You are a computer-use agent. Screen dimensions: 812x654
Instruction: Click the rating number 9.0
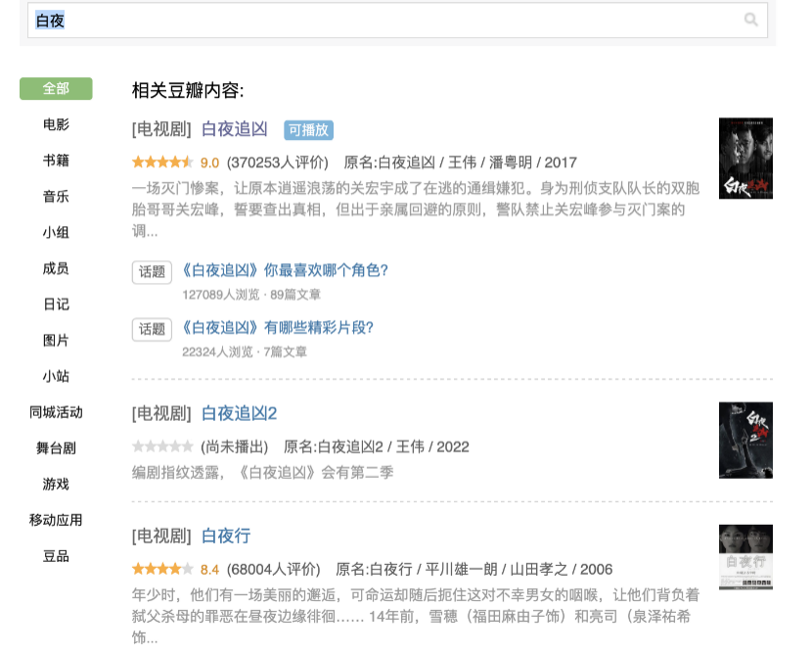[209, 163]
